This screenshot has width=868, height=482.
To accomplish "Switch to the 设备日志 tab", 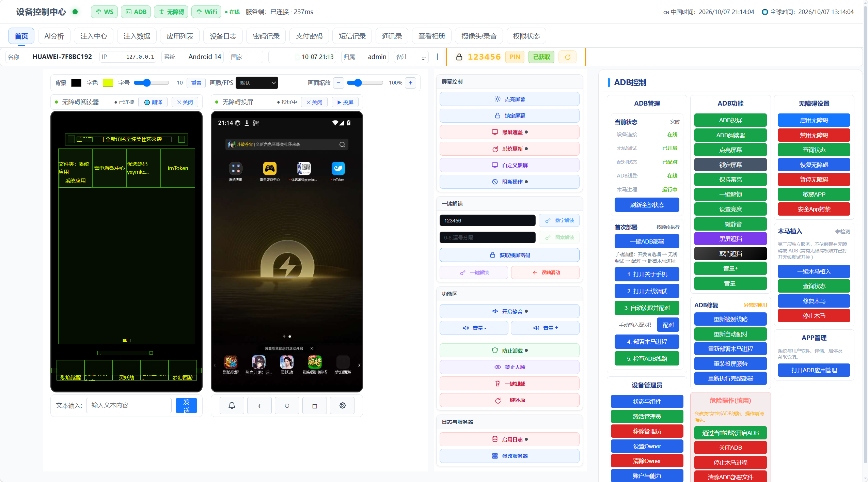I will 223,36.
